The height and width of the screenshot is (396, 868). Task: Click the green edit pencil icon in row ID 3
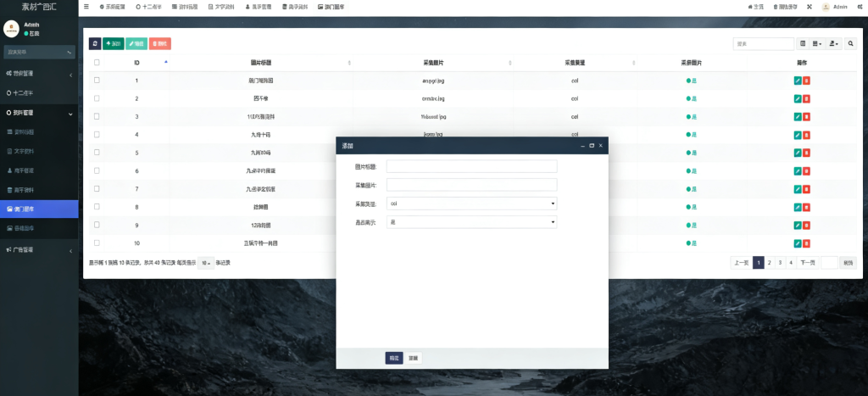(x=797, y=117)
